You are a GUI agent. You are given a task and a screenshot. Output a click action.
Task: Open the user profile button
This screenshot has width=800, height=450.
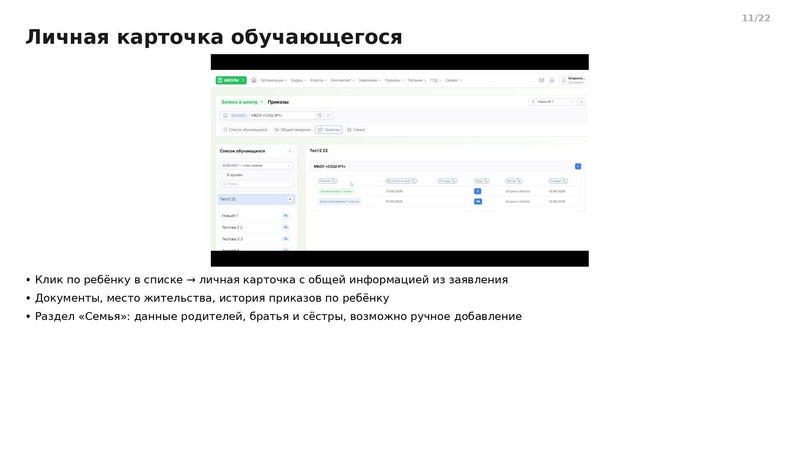click(573, 80)
